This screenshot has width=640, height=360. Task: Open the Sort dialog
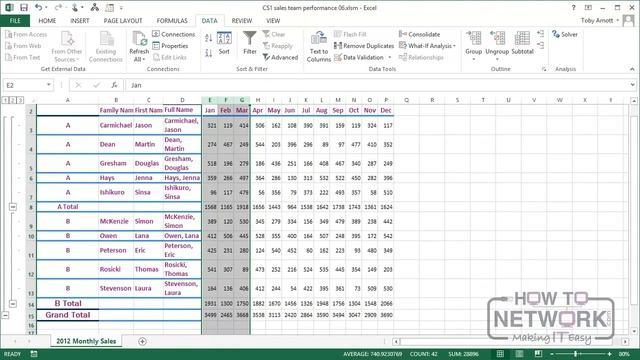[224, 43]
